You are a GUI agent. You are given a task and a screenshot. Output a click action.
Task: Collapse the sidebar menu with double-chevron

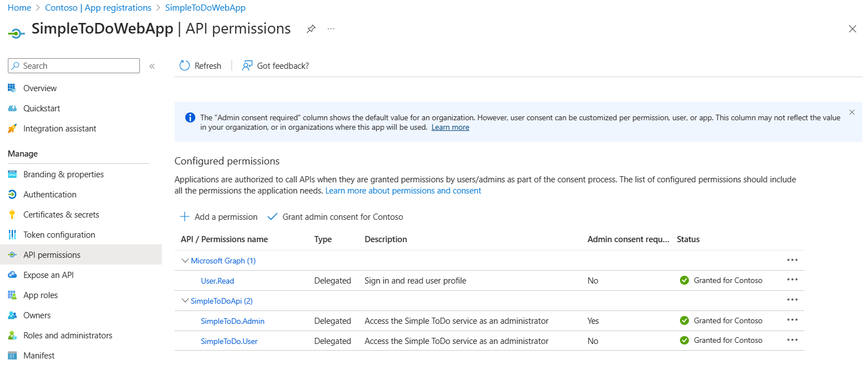point(152,66)
